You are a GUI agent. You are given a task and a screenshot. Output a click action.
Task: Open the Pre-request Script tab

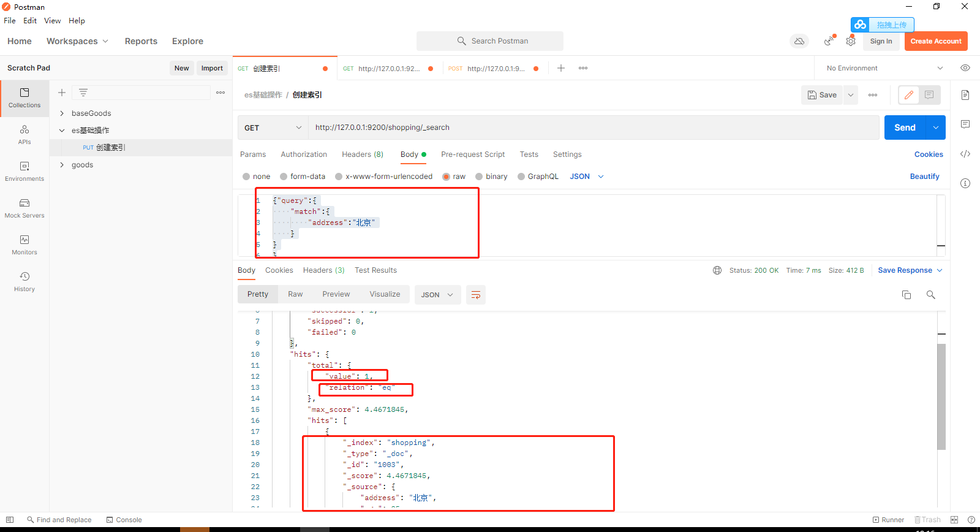[x=473, y=154]
